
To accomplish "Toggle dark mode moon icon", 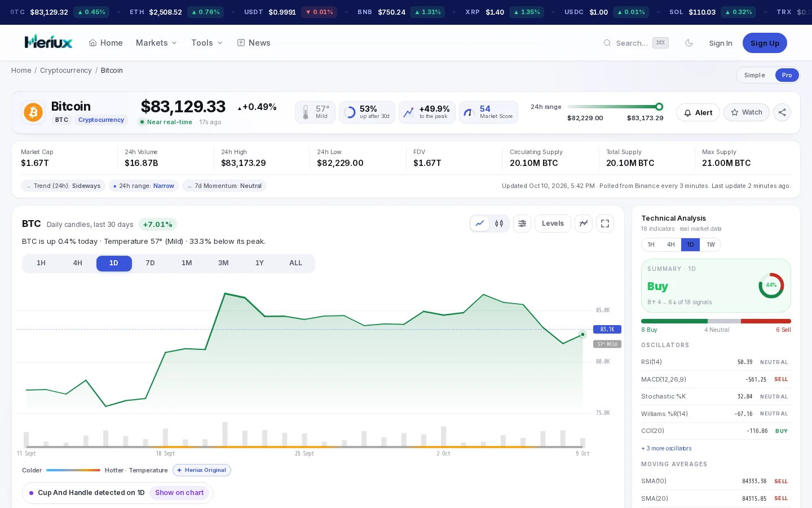I will [689, 43].
